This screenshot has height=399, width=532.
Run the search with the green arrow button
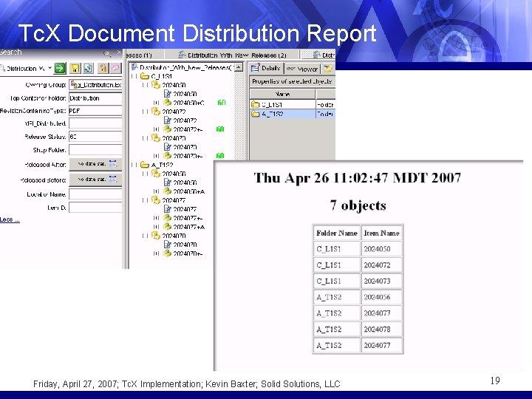[60, 68]
